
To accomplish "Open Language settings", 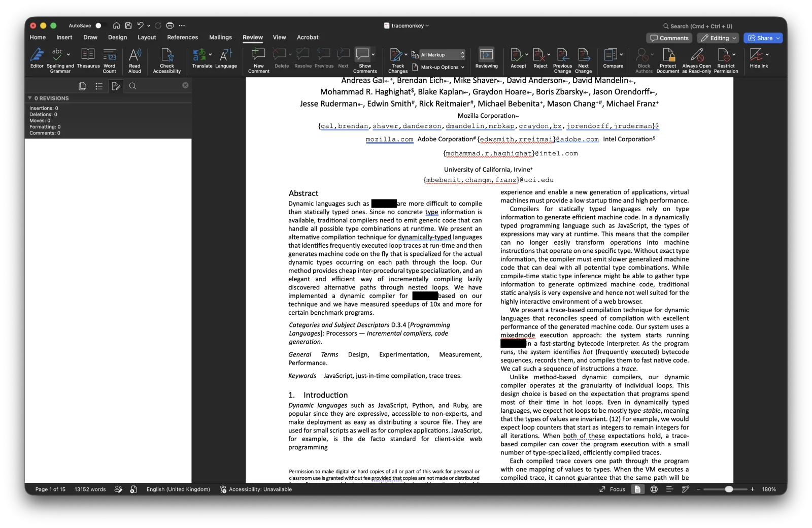I will tap(226, 58).
